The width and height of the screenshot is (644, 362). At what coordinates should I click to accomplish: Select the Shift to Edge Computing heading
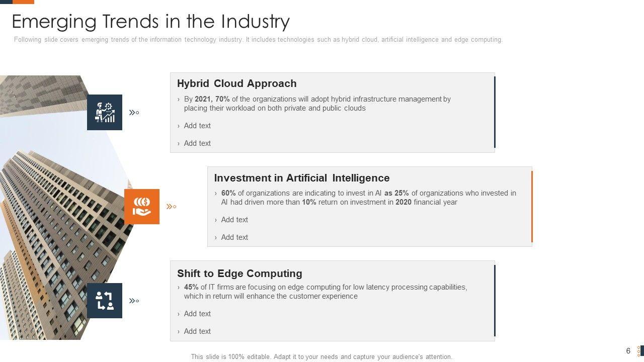[x=239, y=274]
